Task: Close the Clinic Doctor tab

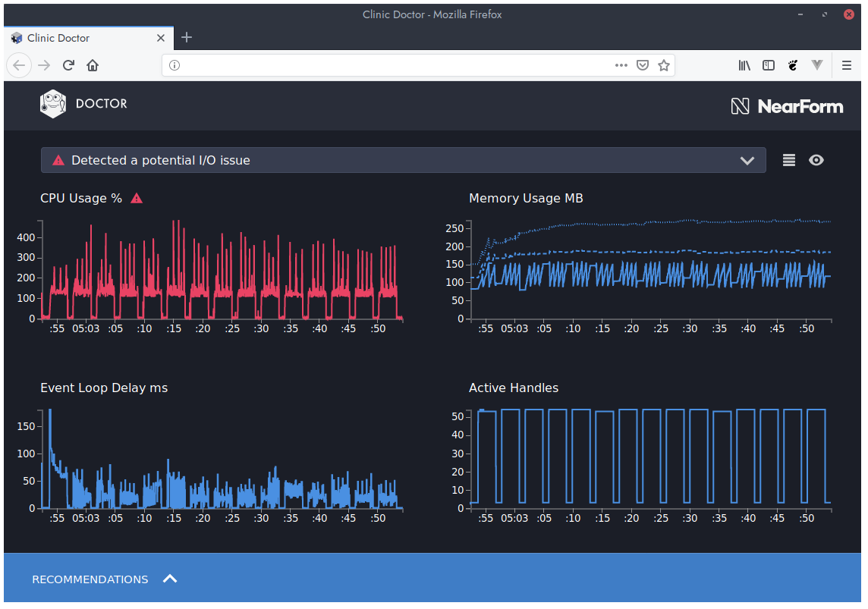Action: (x=161, y=38)
